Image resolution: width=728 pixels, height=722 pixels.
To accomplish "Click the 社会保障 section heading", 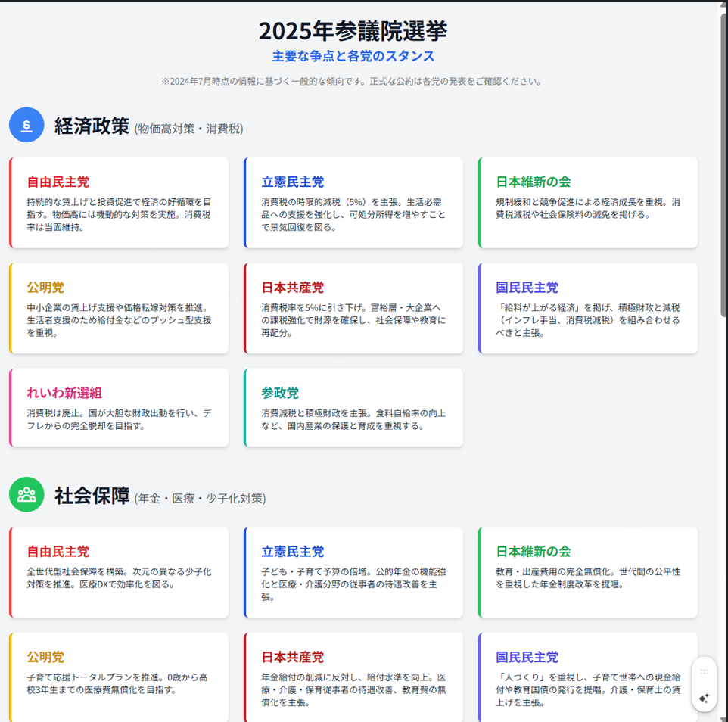I will pyautogui.click(x=92, y=496).
